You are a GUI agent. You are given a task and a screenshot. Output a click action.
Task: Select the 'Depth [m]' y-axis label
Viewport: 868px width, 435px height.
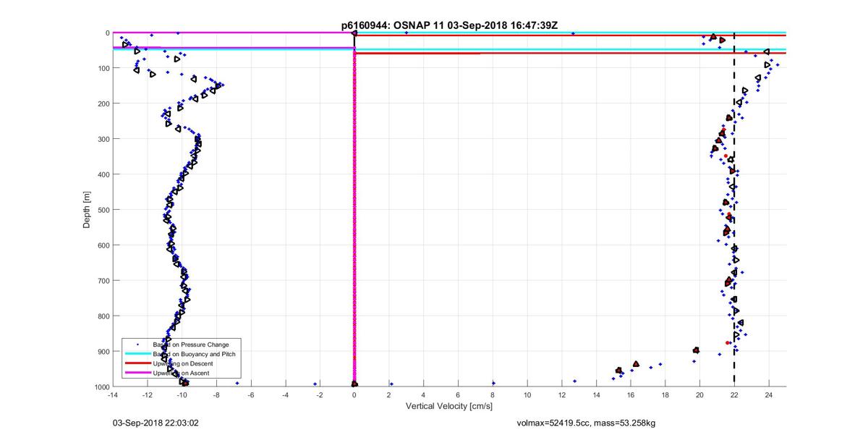[x=87, y=209]
